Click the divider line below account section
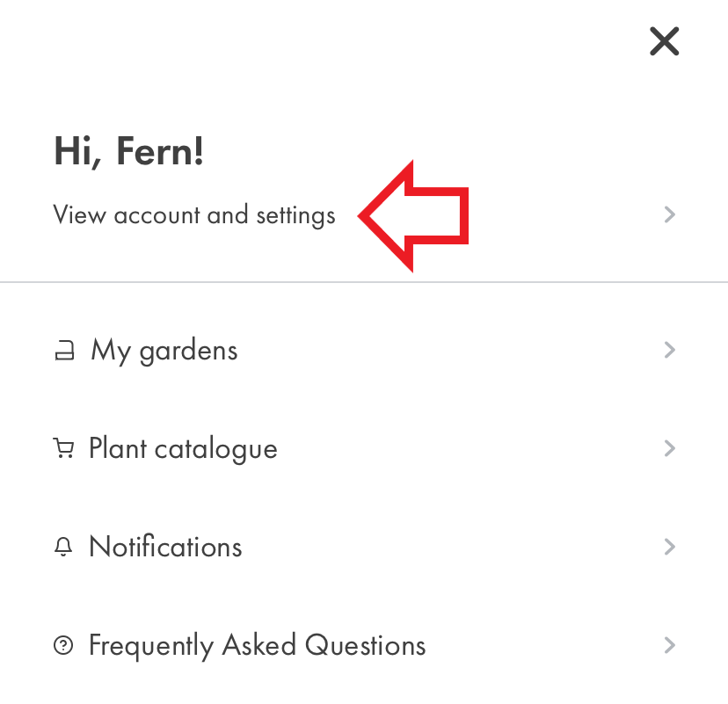This screenshot has height=704, width=728. pos(364,282)
